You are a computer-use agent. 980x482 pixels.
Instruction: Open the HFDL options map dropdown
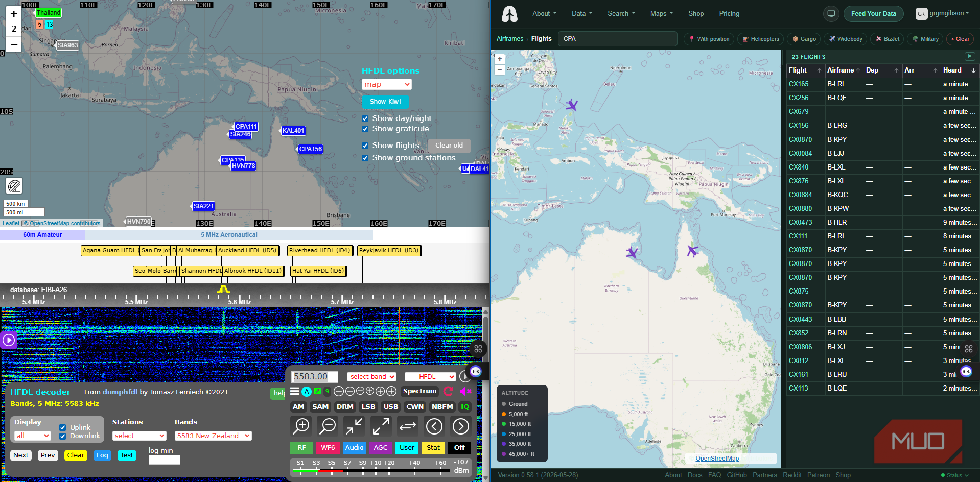pyautogui.click(x=387, y=84)
